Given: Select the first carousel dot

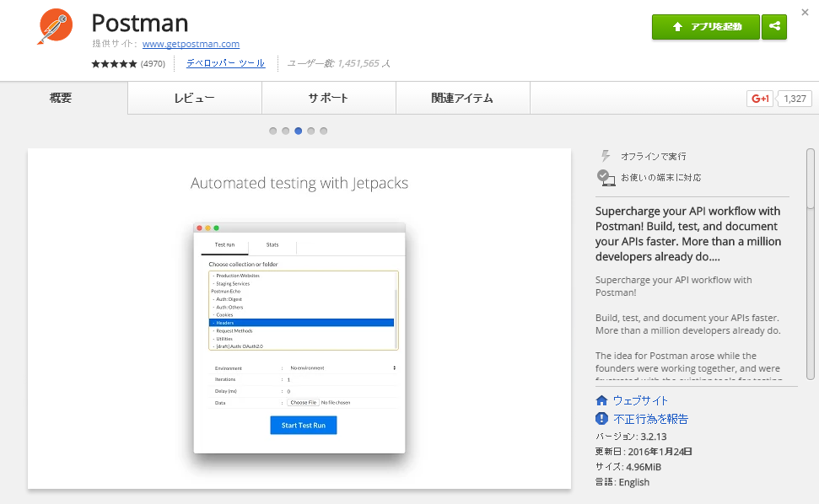Looking at the screenshot, I should coord(272,131).
